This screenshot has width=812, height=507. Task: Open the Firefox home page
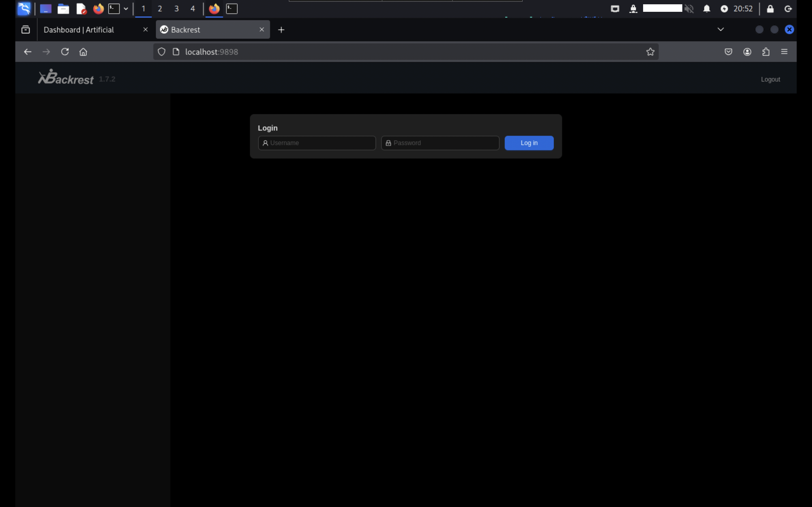tap(83, 52)
